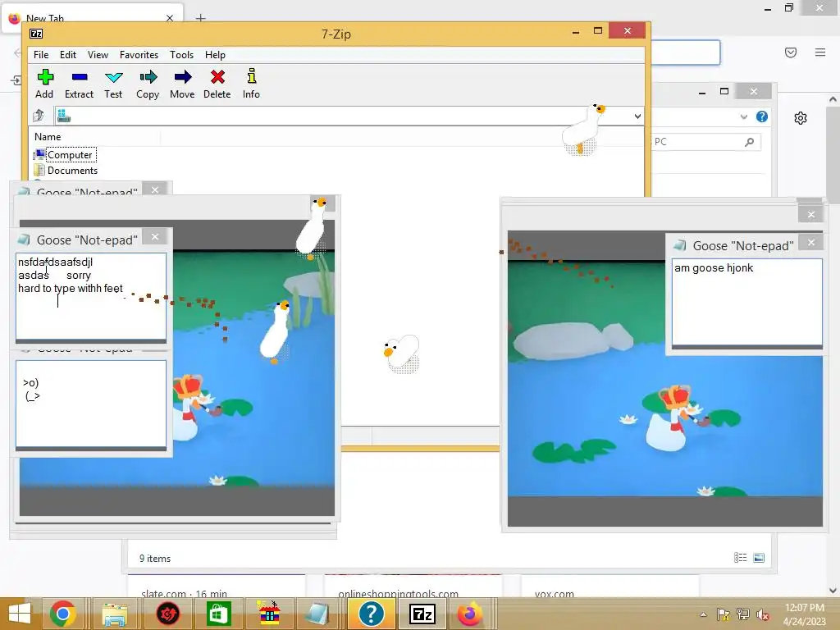Image resolution: width=840 pixels, height=630 pixels.
Task: Click in the goose ASCII art notepad text area
Action: tap(91, 404)
